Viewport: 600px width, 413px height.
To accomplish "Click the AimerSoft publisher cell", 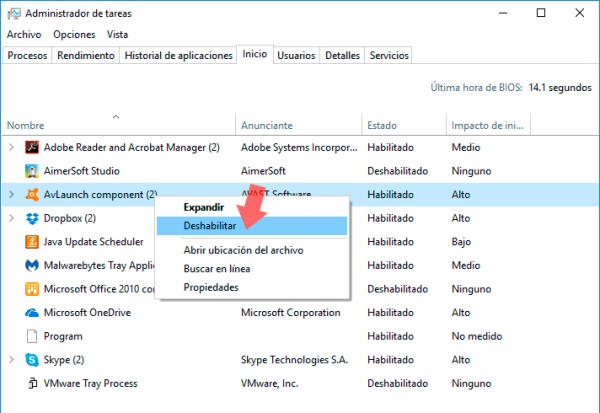I will pos(263,171).
